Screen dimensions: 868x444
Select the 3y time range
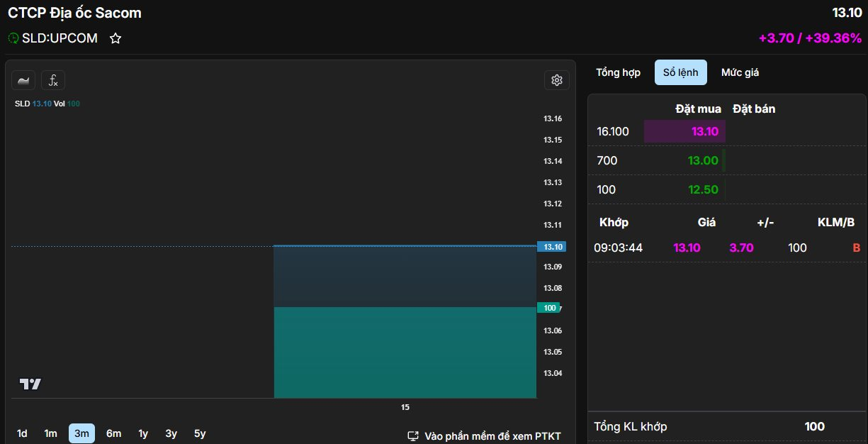tap(171, 433)
